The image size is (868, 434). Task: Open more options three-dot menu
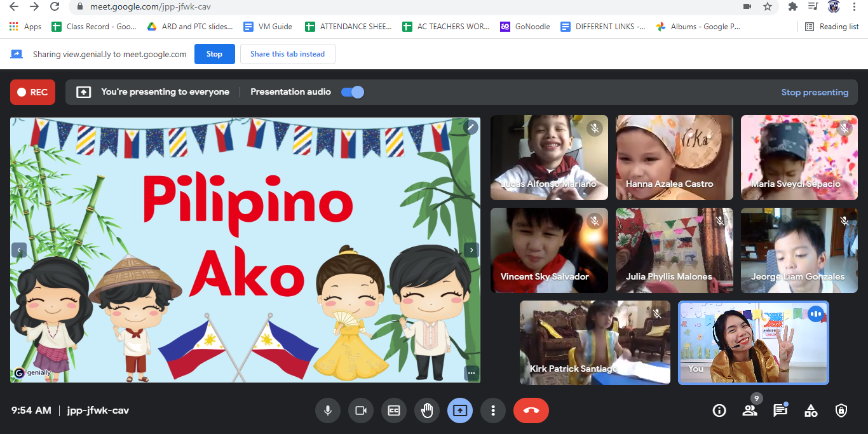click(x=493, y=410)
